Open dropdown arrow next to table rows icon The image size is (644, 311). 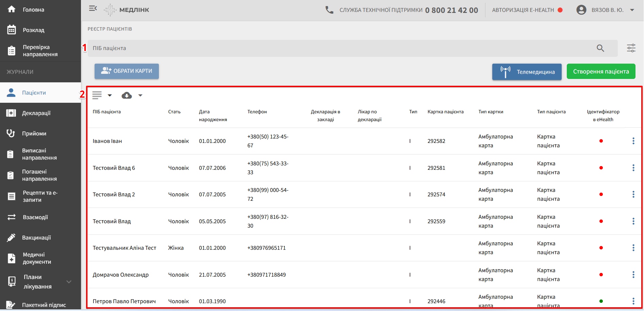click(110, 96)
